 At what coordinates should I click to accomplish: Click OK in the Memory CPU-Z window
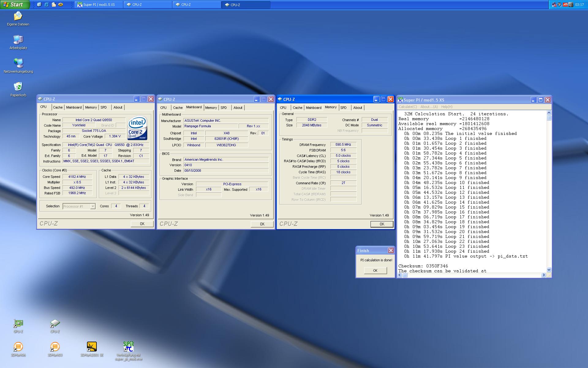click(382, 224)
